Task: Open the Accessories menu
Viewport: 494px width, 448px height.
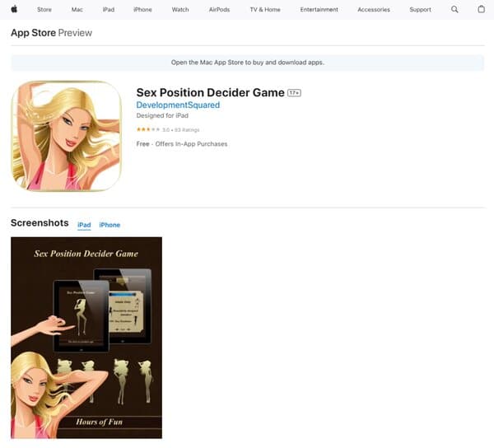Action: tap(374, 10)
